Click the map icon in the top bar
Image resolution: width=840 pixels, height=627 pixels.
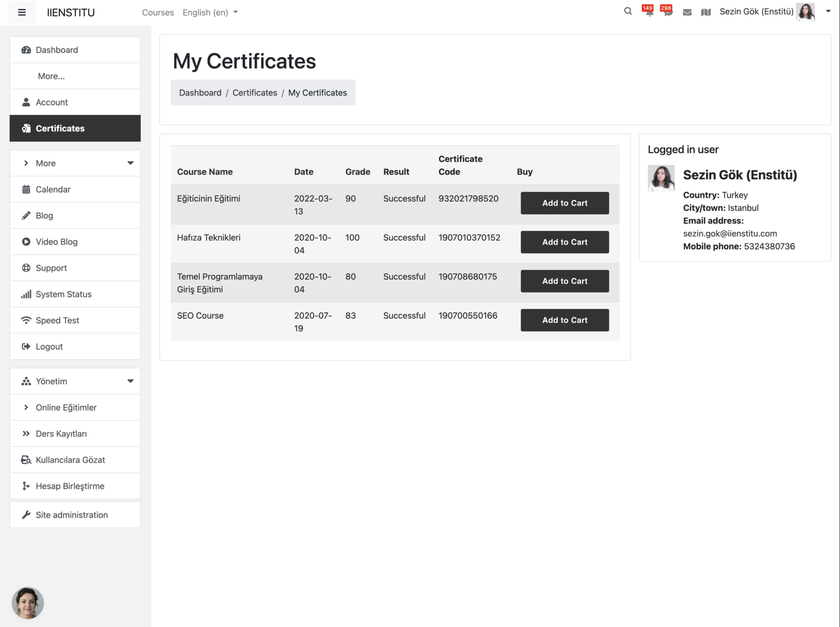706,12
